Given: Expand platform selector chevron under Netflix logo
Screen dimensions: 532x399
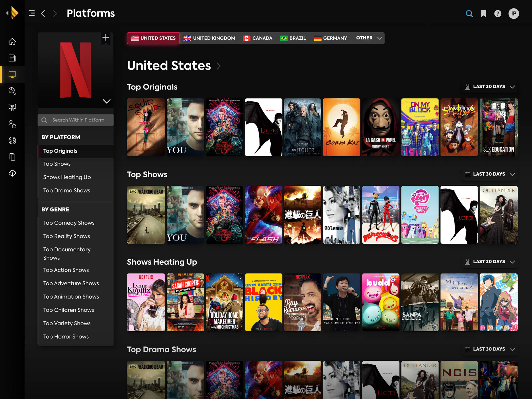Looking at the screenshot, I should coord(107,101).
